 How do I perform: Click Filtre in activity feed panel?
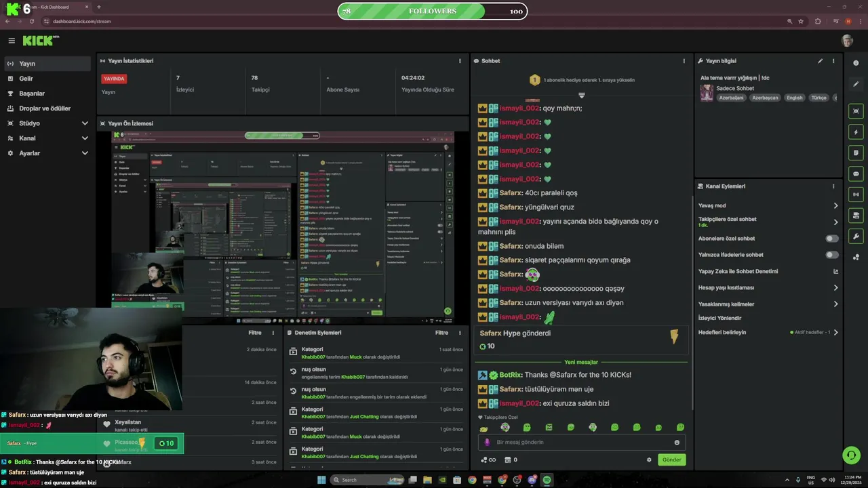(255, 333)
